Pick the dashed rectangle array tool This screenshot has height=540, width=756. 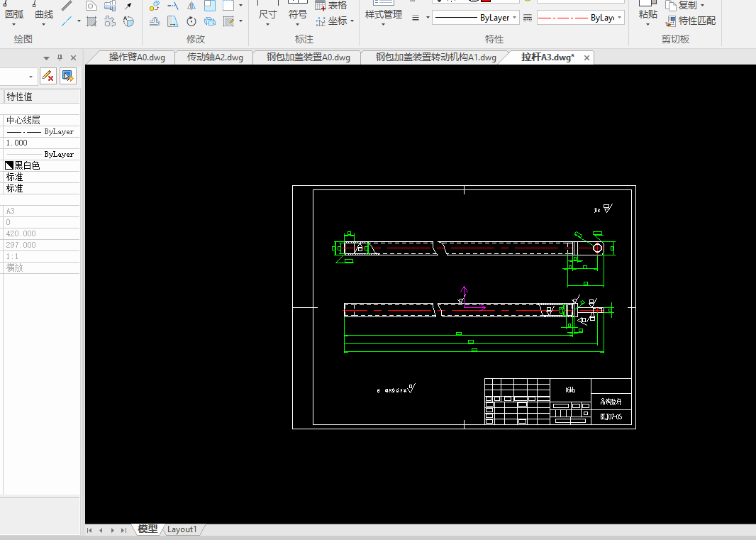coord(228,6)
